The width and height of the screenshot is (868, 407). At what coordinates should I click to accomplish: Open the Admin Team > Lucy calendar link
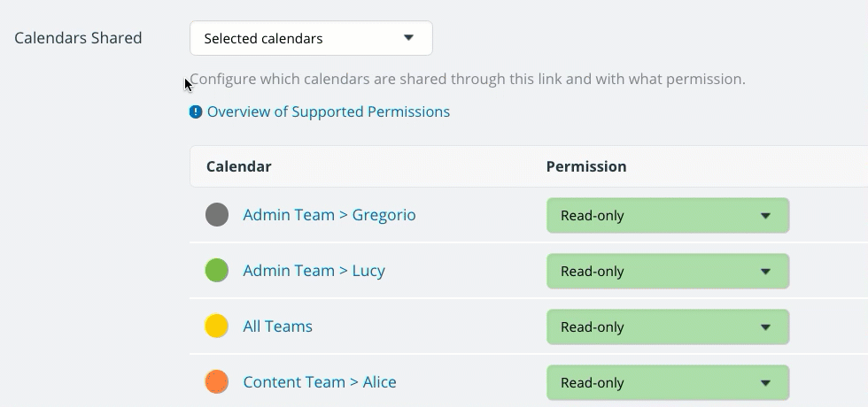[314, 271]
